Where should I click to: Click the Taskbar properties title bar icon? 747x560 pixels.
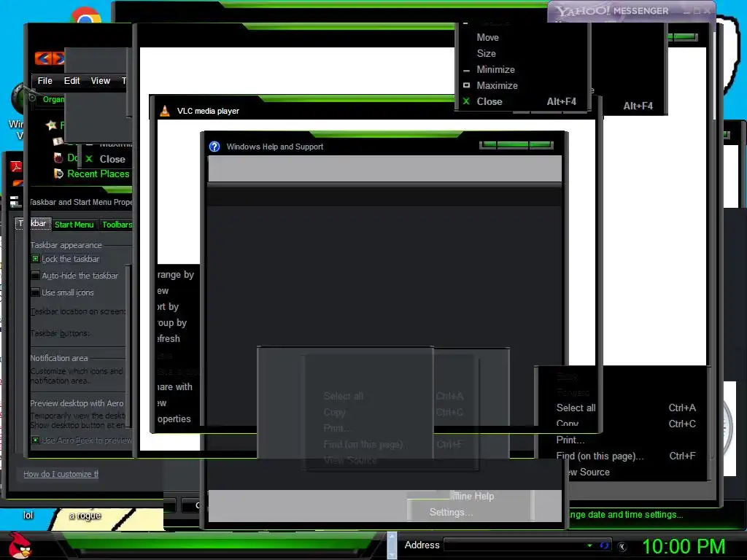point(15,201)
